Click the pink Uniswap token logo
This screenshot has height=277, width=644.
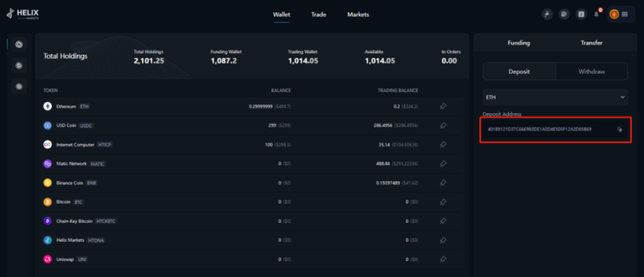(x=48, y=259)
